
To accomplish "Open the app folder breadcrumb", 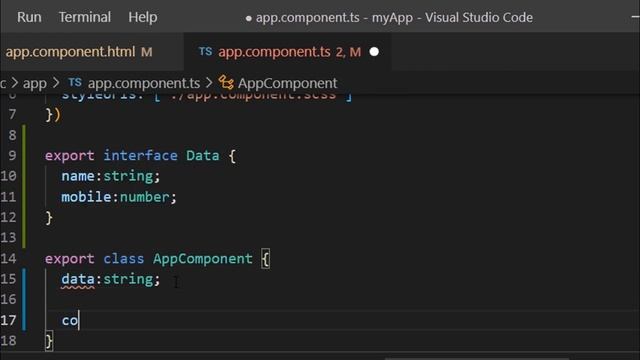I will (x=35, y=83).
